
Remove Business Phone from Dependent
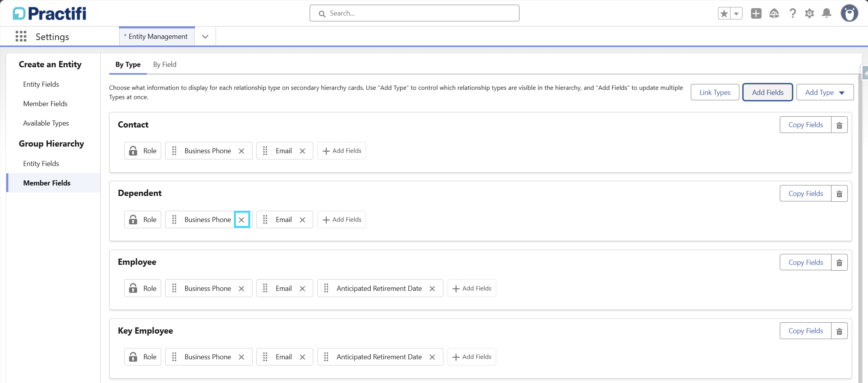pyautogui.click(x=241, y=220)
